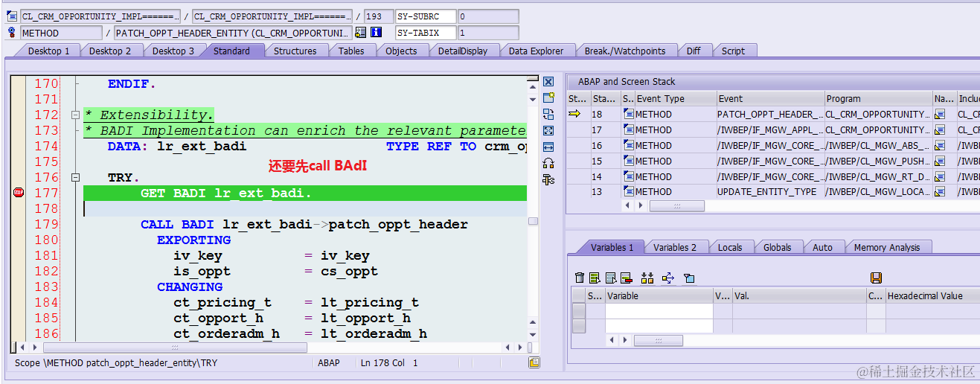This screenshot has width=980, height=384.
Task: Switch to Variables 2 tab
Action: [x=675, y=247]
